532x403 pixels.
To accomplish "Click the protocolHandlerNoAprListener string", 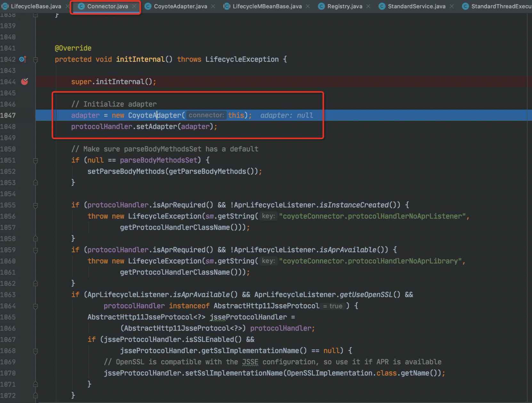I will pos(372,216).
